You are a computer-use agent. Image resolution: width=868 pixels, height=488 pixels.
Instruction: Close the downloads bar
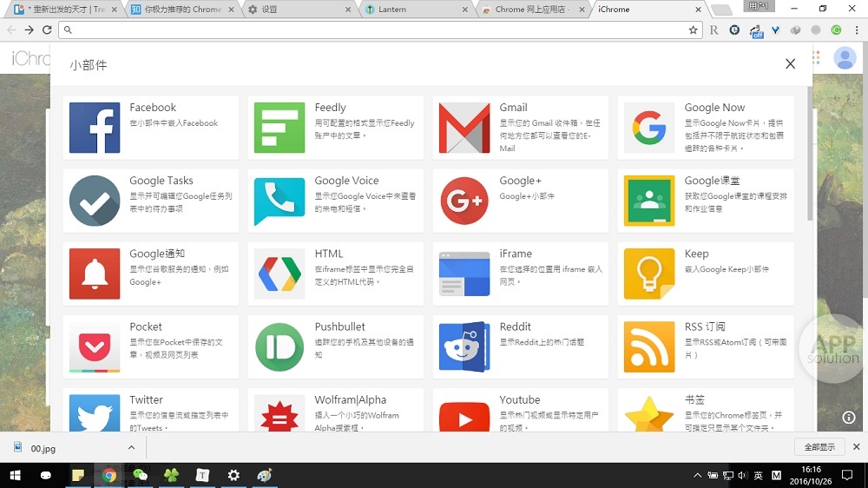pos(857,446)
